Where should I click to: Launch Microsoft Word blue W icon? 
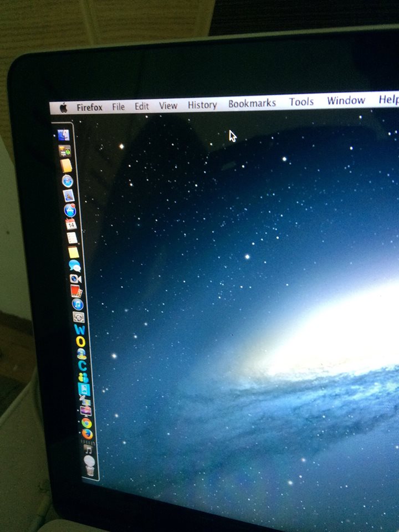pos(80,329)
